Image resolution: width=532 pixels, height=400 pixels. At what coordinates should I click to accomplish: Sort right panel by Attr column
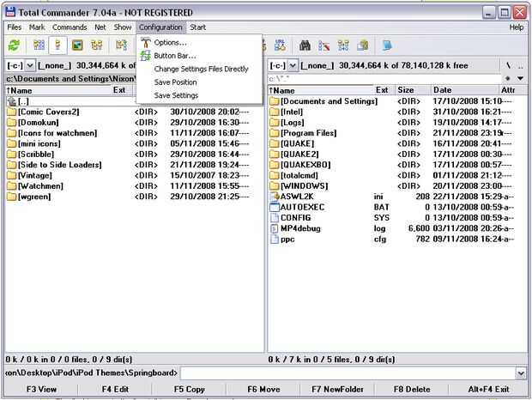(512, 90)
